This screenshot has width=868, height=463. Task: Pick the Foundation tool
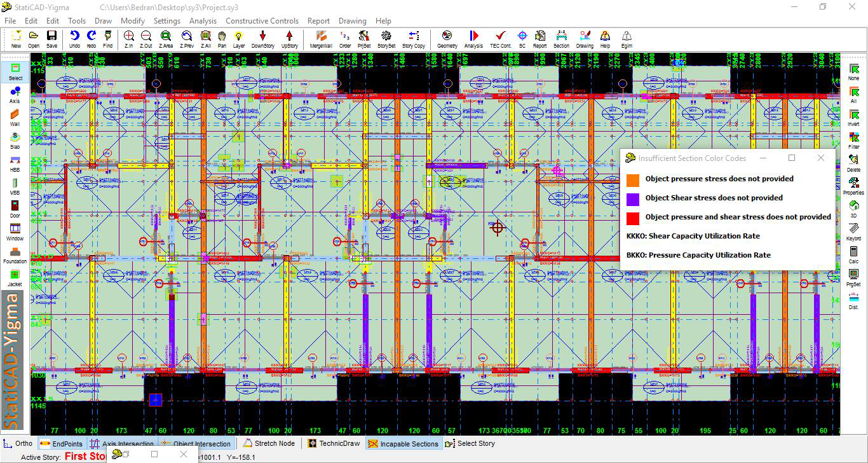(x=15, y=254)
